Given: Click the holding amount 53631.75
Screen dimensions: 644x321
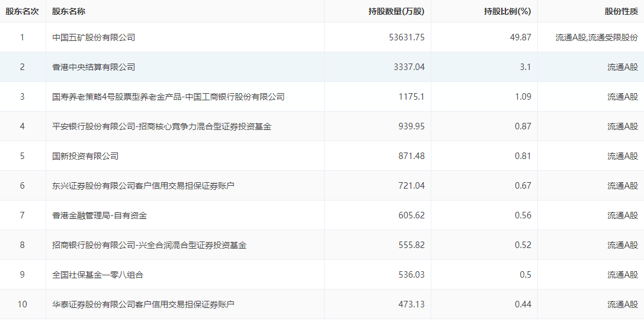Looking at the screenshot, I should (x=406, y=37).
